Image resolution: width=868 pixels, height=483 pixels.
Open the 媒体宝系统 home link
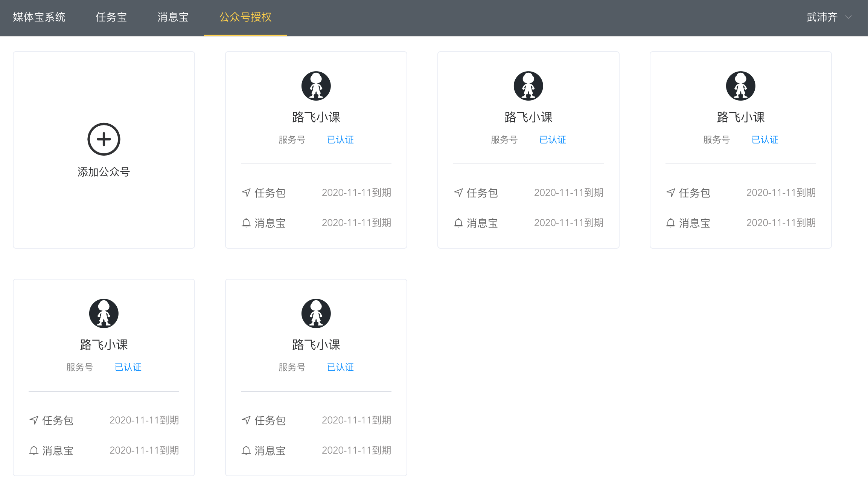pyautogui.click(x=39, y=17)
